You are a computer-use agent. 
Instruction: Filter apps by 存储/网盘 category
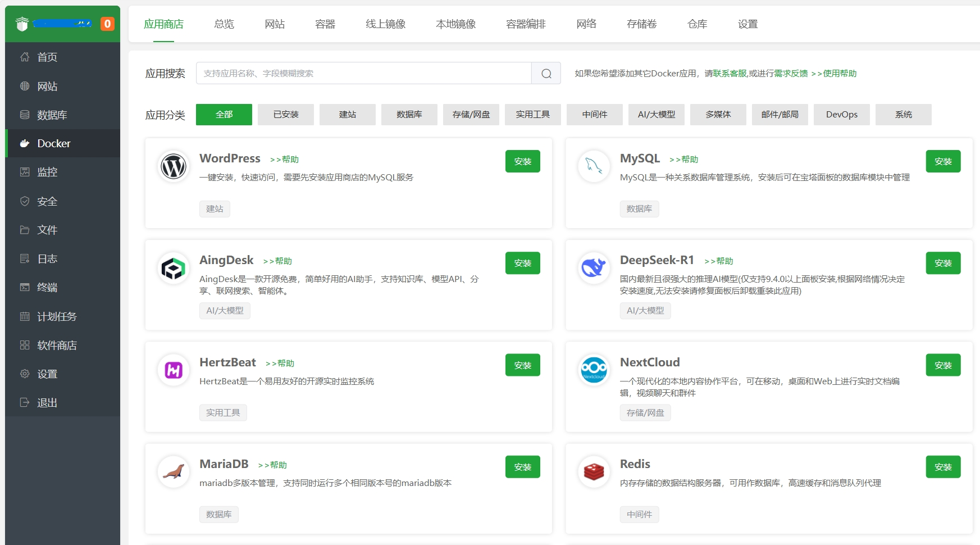click(x=471, y=115)
